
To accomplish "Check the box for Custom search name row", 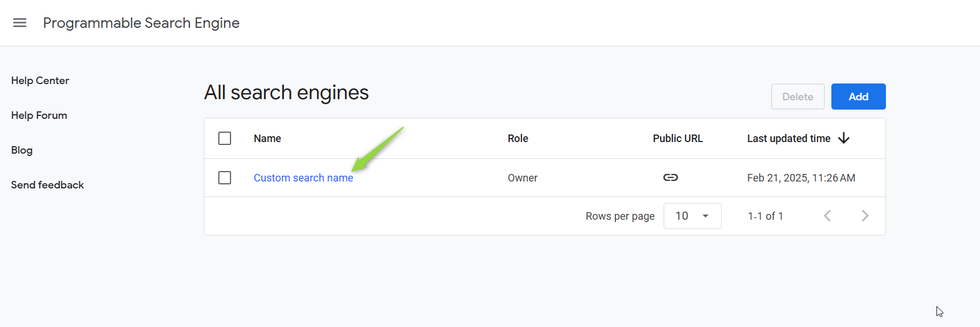I will coord(225,177).
